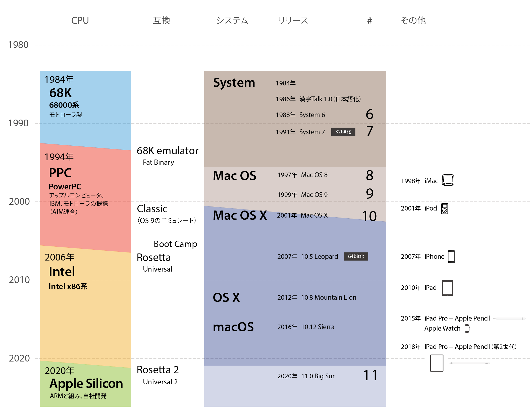Click the 1980 year label
Image resolution: width=532 pixels, height=413 pixels.
point(18,45)
